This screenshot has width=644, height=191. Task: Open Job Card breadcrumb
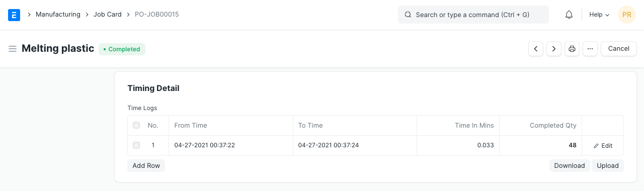(x=108, y=15)
